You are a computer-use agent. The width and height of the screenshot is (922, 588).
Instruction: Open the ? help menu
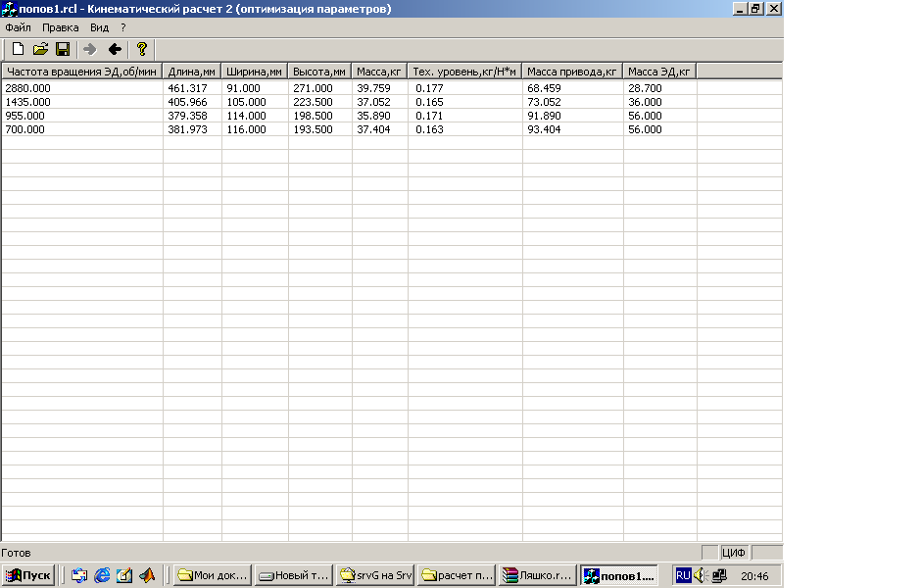point(123,27)
